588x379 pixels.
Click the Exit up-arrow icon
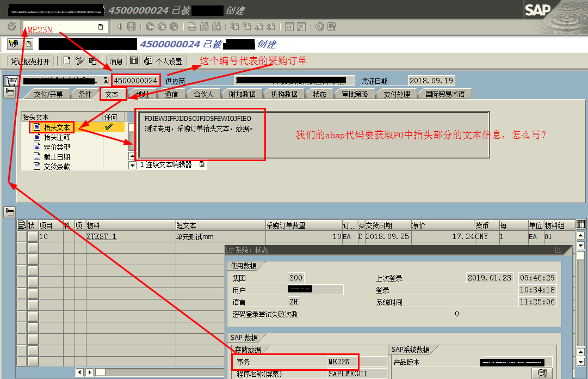point(162,27)
